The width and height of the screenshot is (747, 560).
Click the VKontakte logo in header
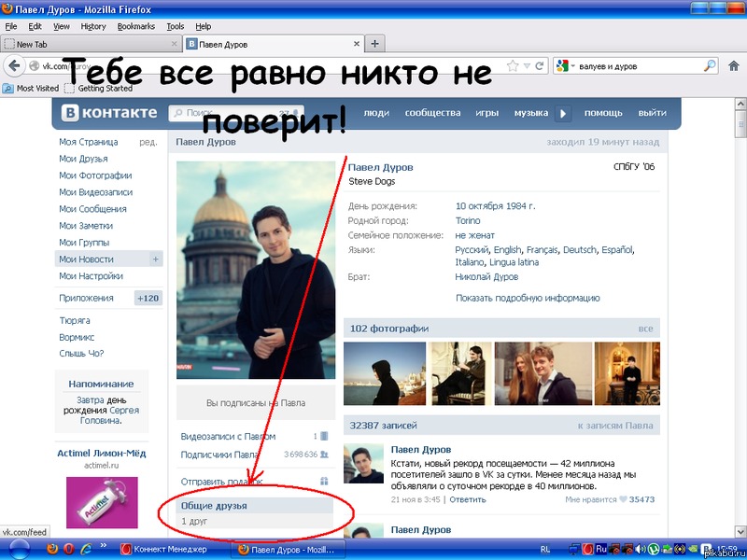110,113
